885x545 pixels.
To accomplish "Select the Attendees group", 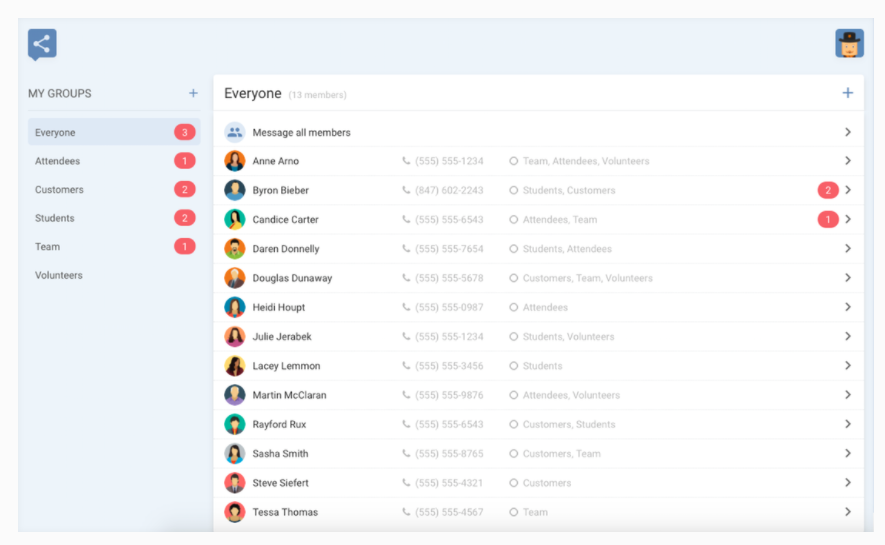I will click(x=114, y=161).
